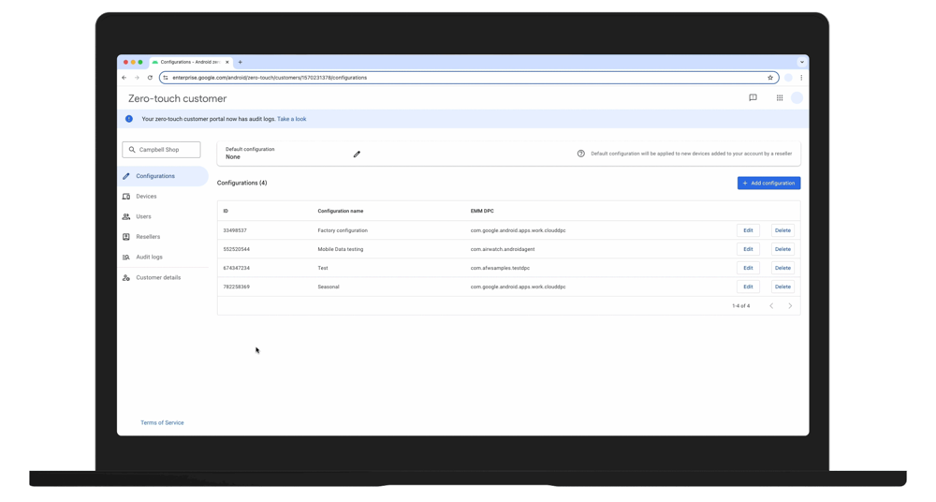Click the EMM DPC column header
Image resolution: width=936 pixels, height=502 pixels.
coord(482,211)
